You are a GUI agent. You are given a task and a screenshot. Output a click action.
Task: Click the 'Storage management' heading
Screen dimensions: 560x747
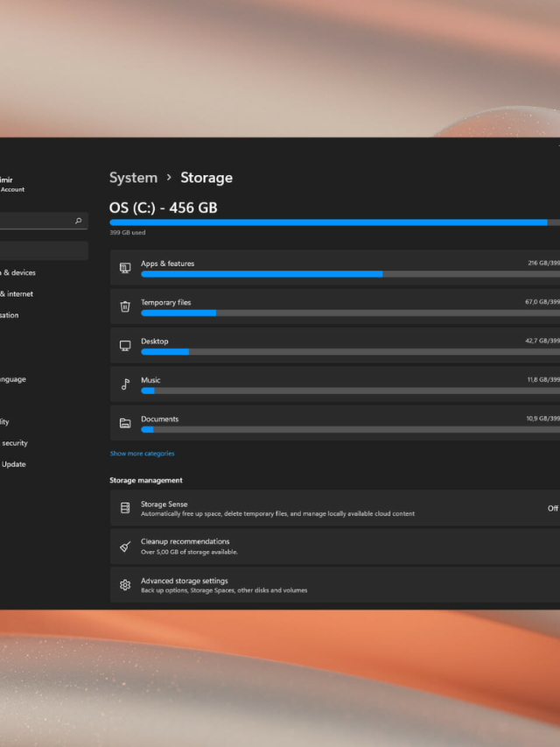pyautogui.click(x=146, y=480)
